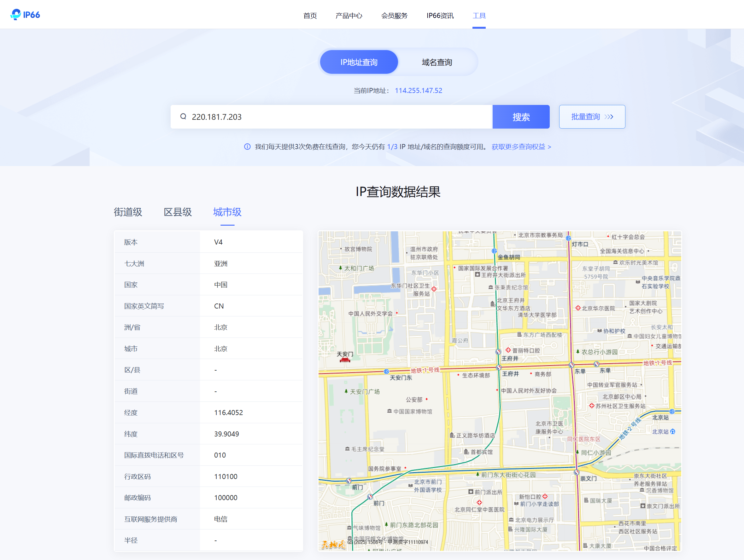Click current IP address 114.255.147.52

click(419, 91)
